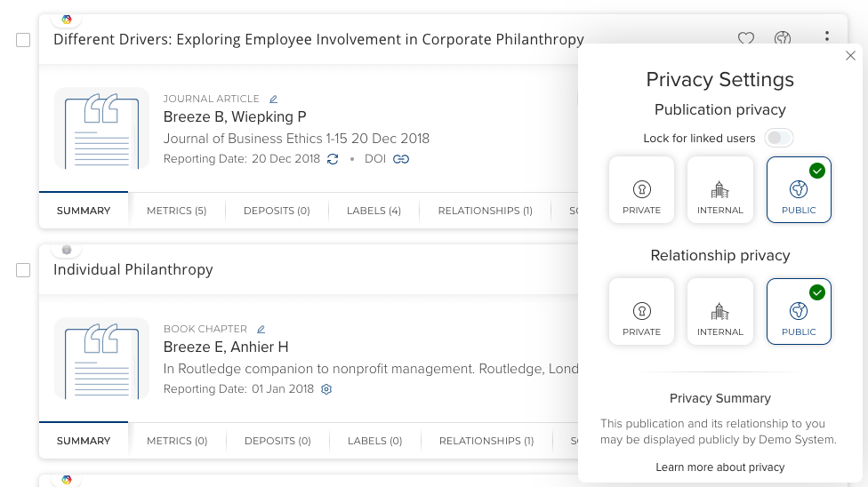868x487 pixels.
Task: Click the DOI chain link icon
Action: [401, 159]
